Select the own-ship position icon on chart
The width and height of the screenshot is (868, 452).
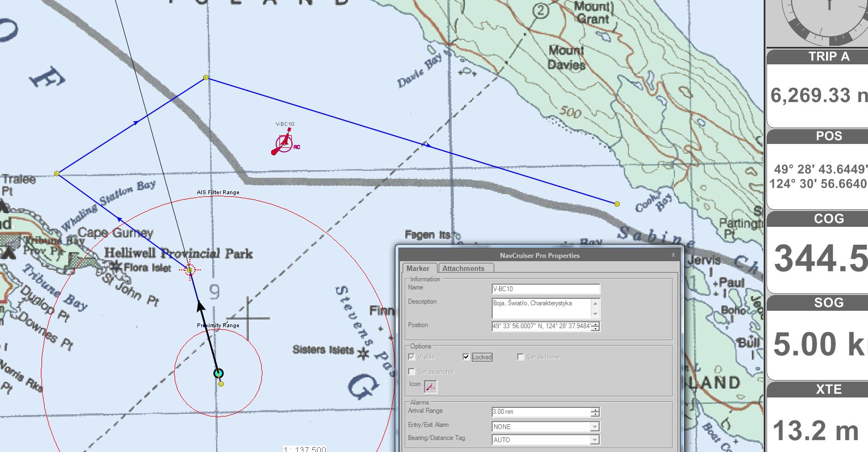click(x=218, y=373)
